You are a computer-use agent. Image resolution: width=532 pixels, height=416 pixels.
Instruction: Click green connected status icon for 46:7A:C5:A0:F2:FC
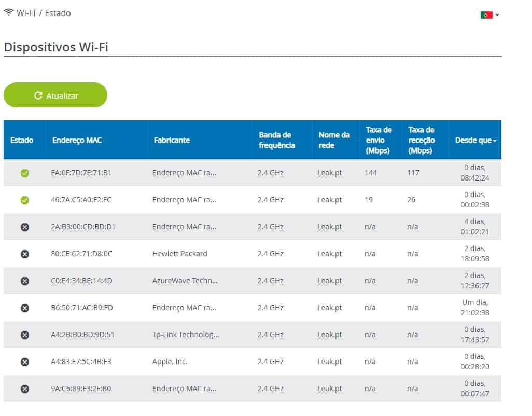pos(24,200)
